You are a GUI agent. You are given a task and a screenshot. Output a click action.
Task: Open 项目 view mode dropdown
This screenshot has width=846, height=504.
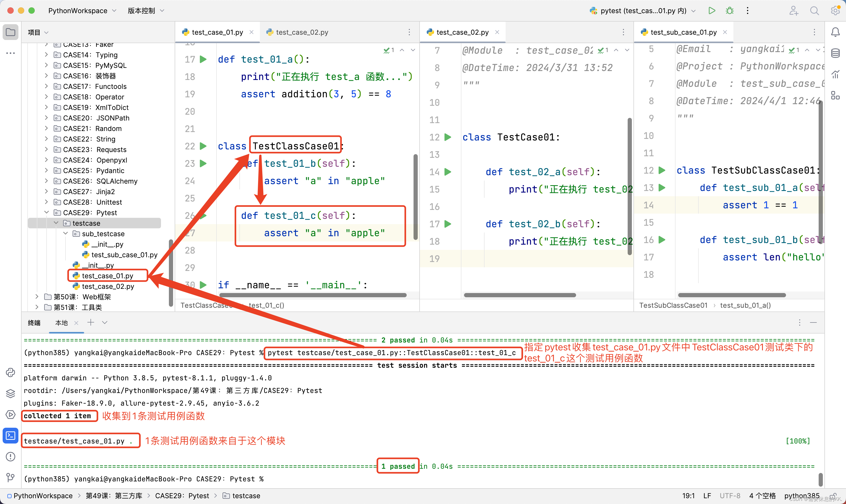38,32
